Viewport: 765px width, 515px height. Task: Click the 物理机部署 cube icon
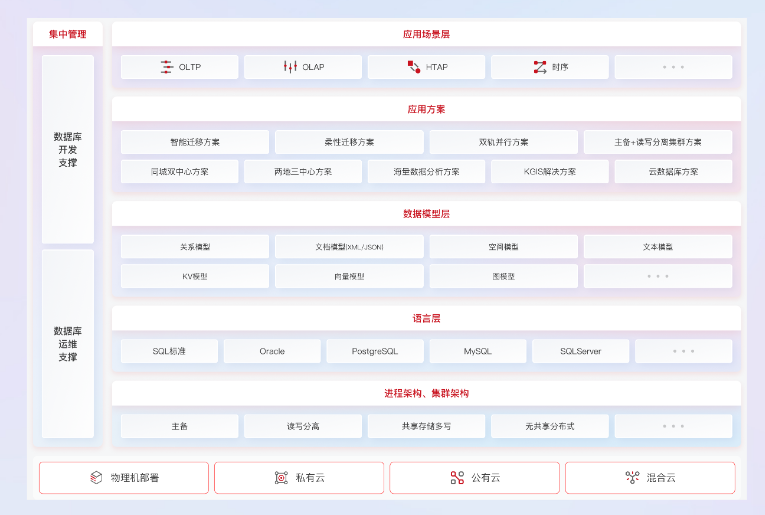[x=96, y=478]
